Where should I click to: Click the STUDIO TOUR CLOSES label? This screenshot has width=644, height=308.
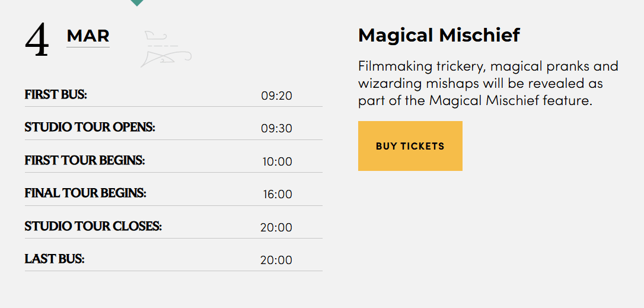click(x=93, y=227)
